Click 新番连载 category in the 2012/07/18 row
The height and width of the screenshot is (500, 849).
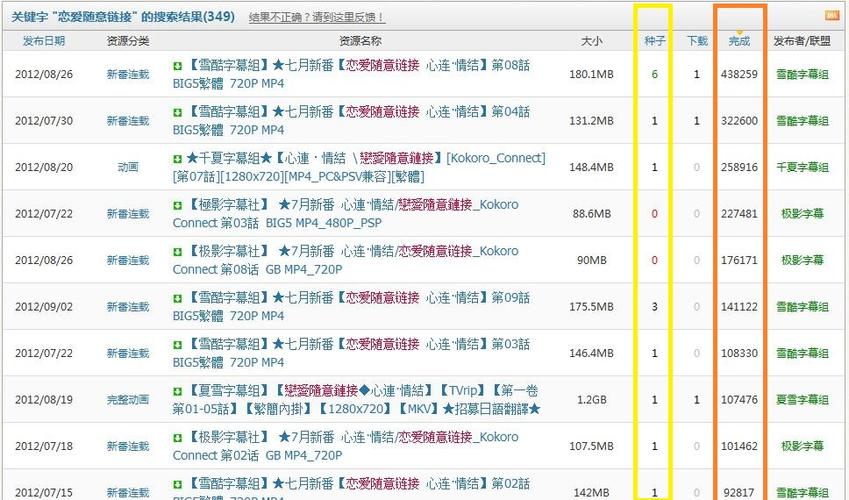pos(128,446)
